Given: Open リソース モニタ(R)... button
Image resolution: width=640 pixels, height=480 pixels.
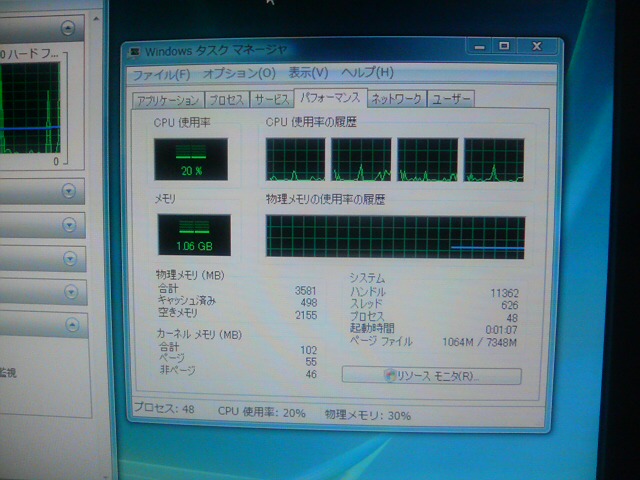Looking at the screenshot, I should pos(431,376).
